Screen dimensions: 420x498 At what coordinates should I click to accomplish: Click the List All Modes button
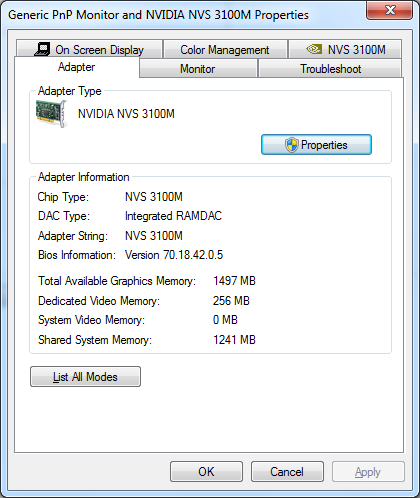pos(85,377)
